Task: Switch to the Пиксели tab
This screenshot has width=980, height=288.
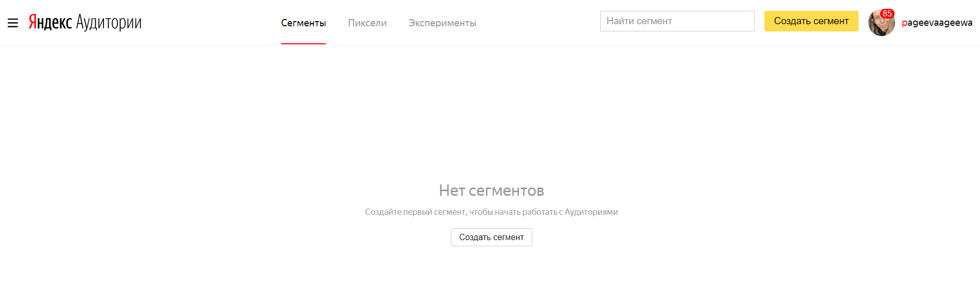Action: tap(367, 23)
